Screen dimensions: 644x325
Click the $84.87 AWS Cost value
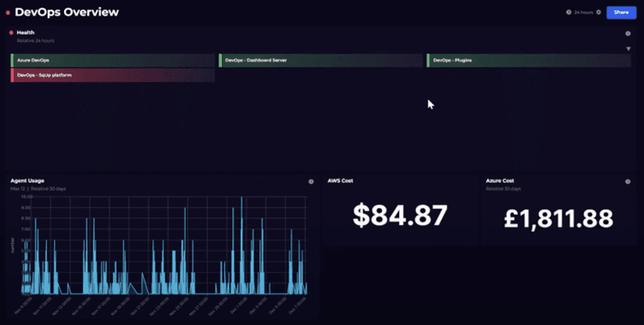coord(400,215)
